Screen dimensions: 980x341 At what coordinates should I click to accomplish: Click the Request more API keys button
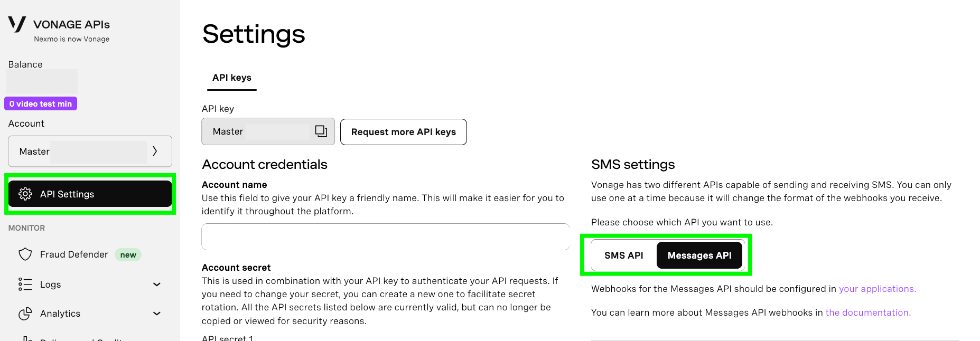pos(403,132)
